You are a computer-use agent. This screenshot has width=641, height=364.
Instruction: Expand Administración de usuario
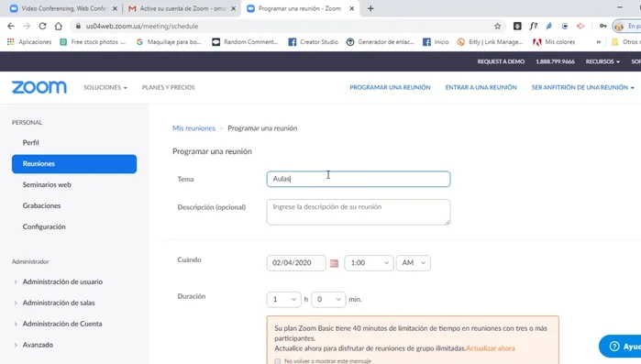[x=62, y=281]
